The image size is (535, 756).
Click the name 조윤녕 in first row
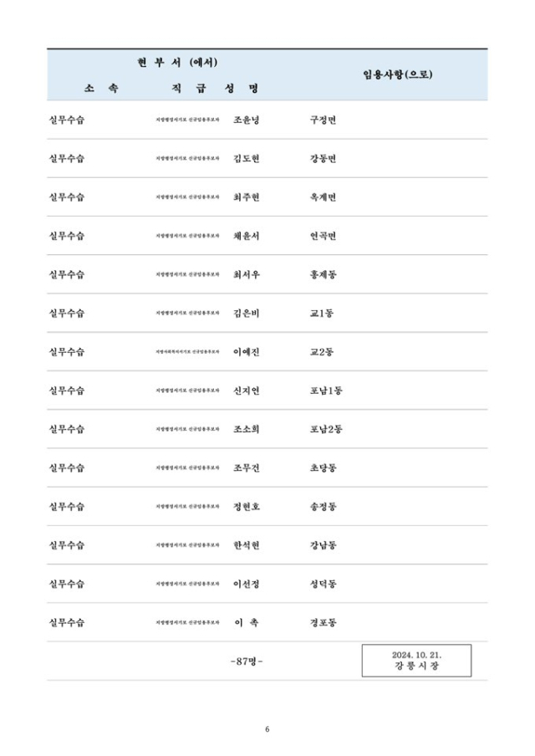pyautogui.click(x=247, y=120)
